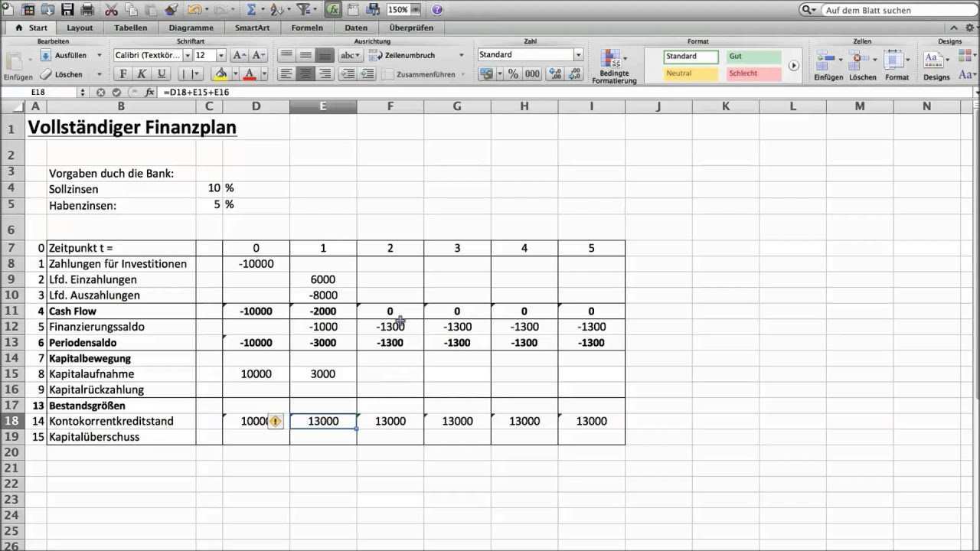980x551 pixels.
Task: Open the Diagramme ribbon tab
Action: pyautogui.click(x=191, y=28)
